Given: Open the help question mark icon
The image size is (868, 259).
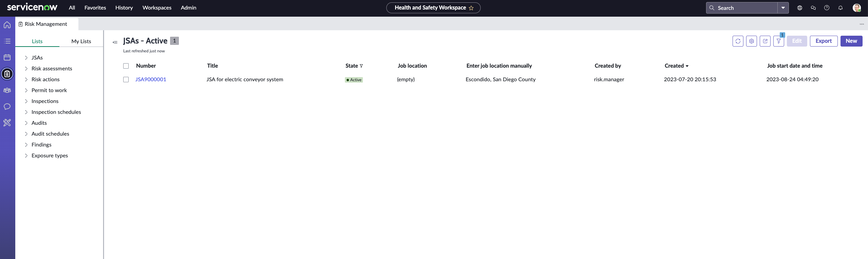Looking at the screenshot, I should tap(827, 8).
